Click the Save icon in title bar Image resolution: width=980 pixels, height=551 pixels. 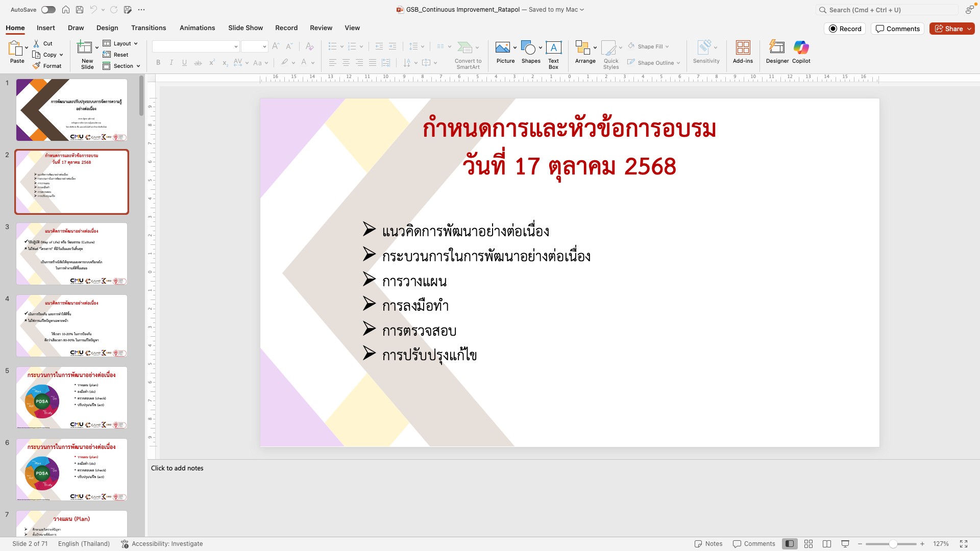[x=80, y=10]
